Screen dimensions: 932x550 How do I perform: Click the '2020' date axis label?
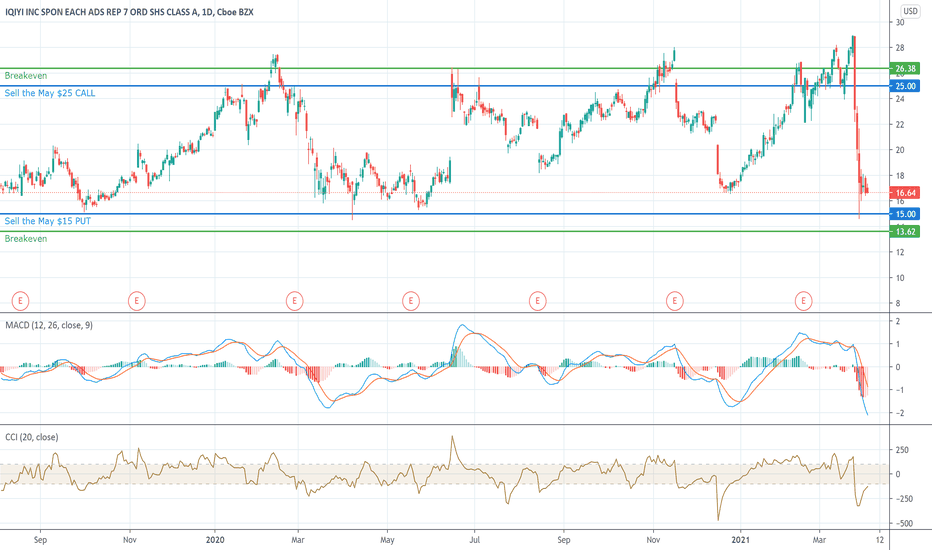click(x=215, y=540)
